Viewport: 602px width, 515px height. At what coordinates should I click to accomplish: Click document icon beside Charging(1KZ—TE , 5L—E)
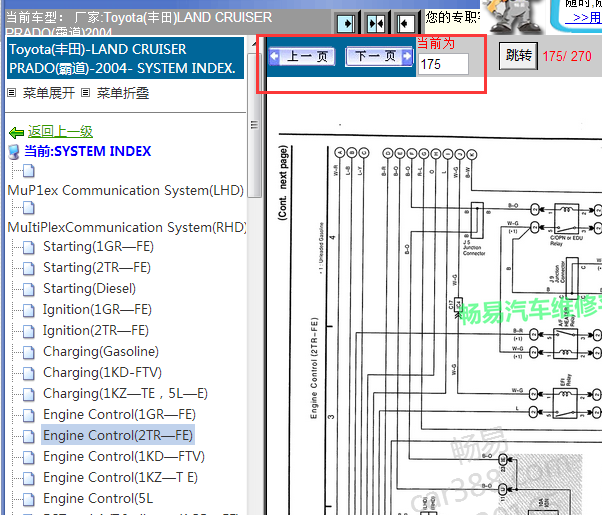coord(29,395)
